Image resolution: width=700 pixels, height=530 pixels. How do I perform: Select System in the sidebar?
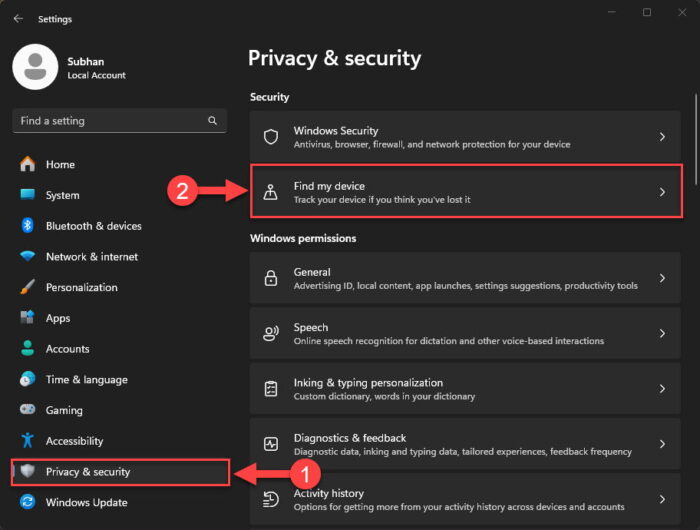point(62,195)
